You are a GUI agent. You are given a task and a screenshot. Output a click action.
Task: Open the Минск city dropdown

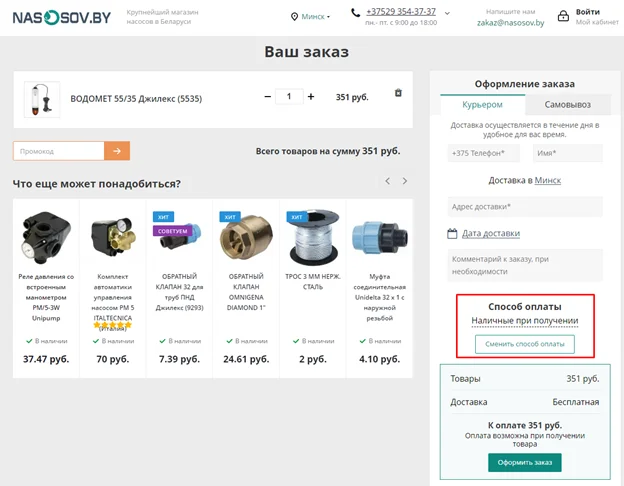[311, 17]
